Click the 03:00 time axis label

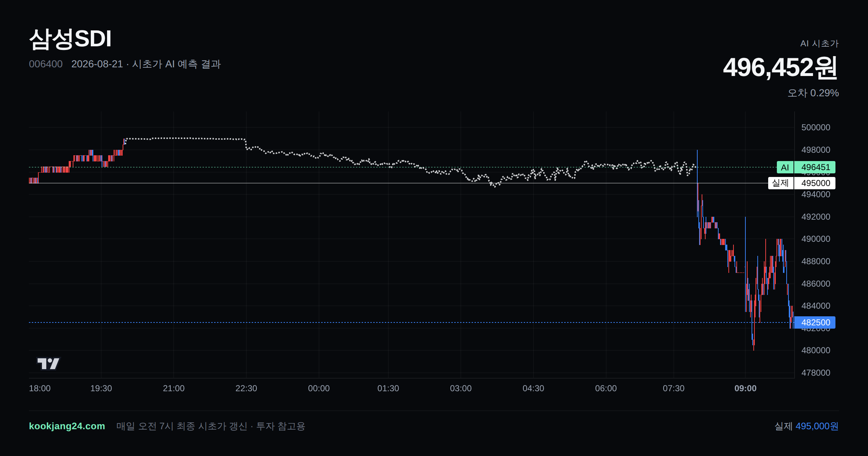click(x=461, y=388)
